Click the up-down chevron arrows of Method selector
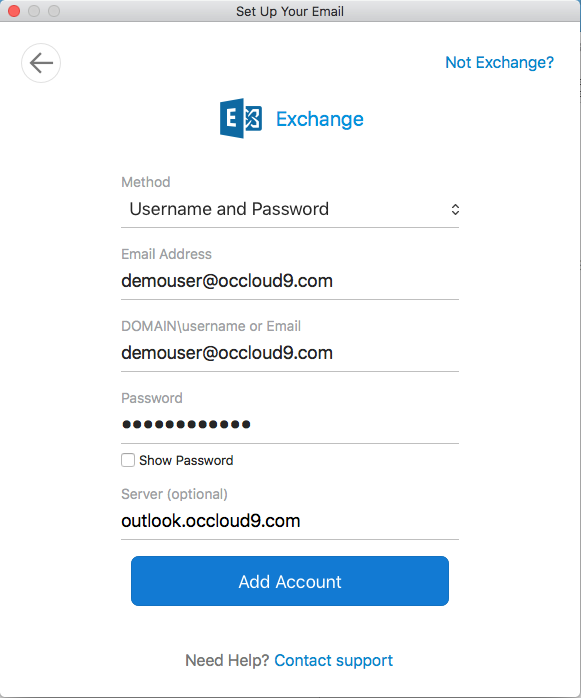581x698 pixels. coord(455,209)
